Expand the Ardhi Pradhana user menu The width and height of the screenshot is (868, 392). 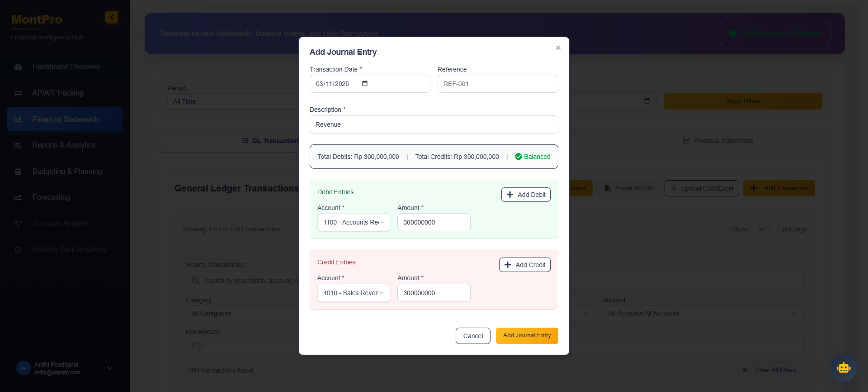[110, 368]
